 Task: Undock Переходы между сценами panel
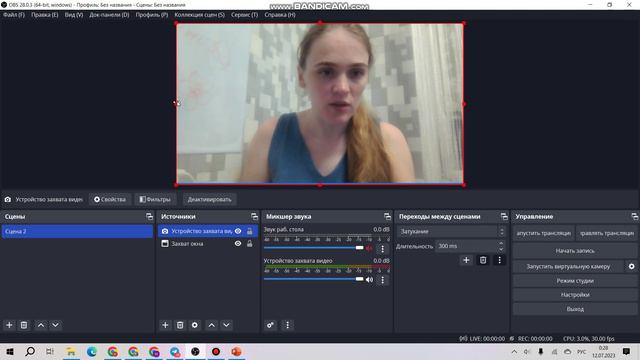504,216
